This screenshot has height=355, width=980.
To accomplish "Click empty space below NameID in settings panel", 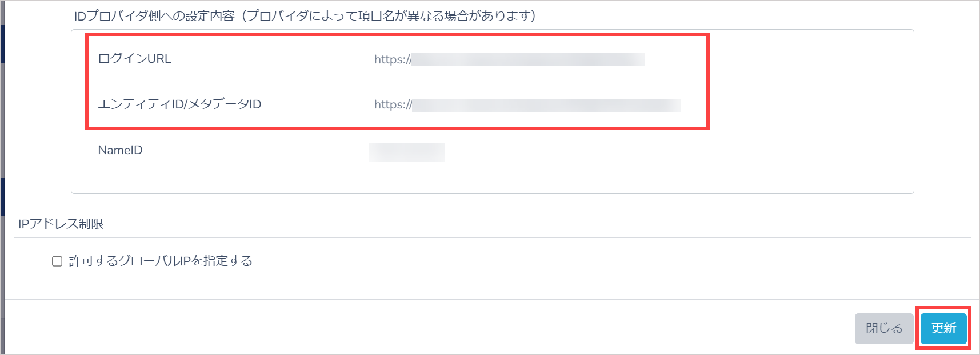I will point(491,178).
